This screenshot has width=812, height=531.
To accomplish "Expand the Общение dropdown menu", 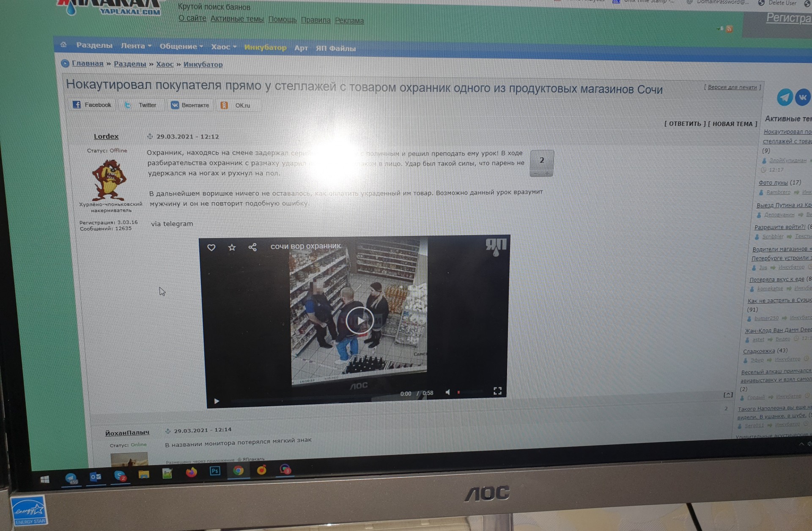I will click(181, 47).
